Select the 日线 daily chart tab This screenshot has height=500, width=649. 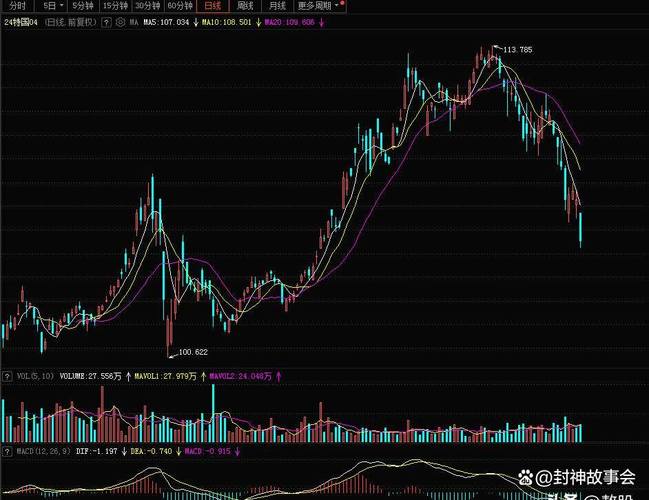(x=212, y=6)
